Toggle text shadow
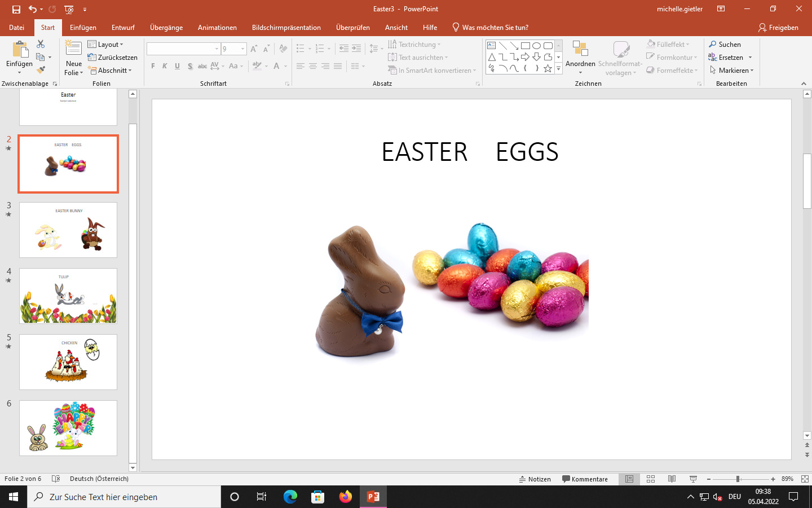Viewport: 812px width, 508px height. click(x=190, y=66)
